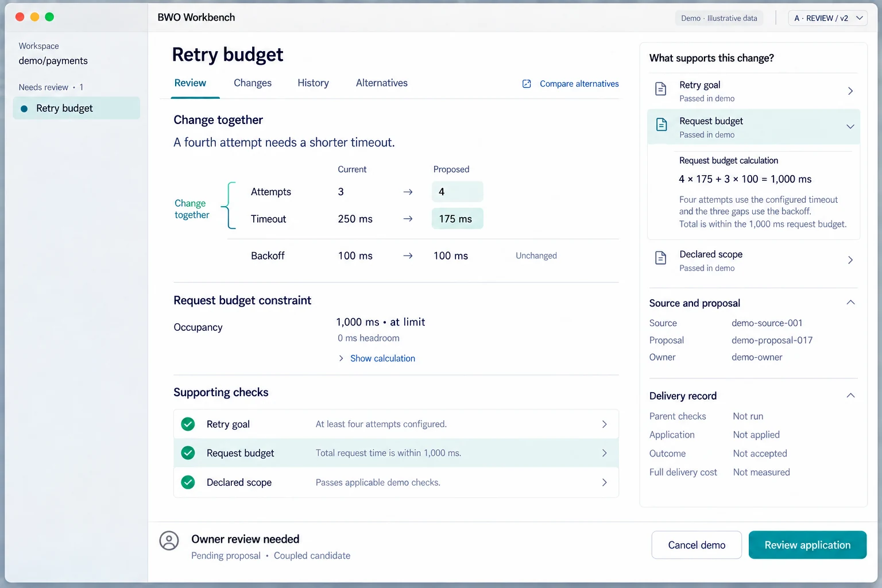Screen dimensions: 882x588
Task: Open the A · REVIEW / v2 dropdown
Action: pyautogui.click(x=827, y=18)
